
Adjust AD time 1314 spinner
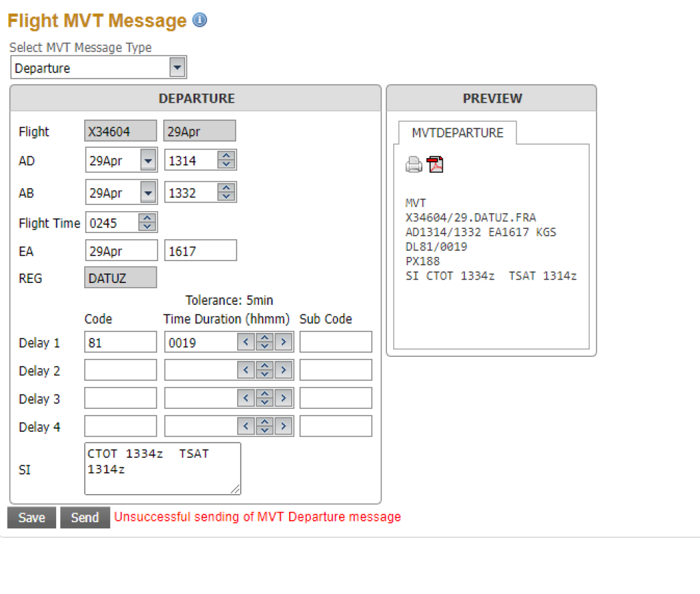pos(226,161)
